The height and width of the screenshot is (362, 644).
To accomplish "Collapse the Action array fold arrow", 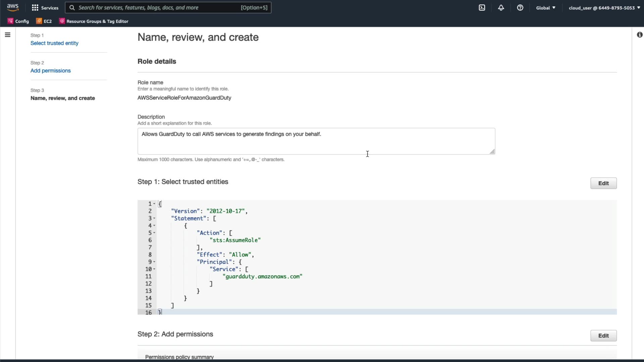I will tap(154, 233).
